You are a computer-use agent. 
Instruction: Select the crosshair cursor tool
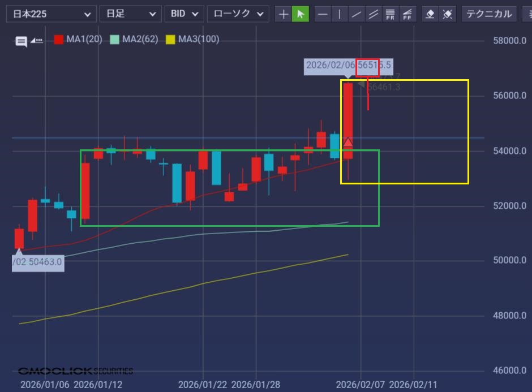pyautogui.click(x=284, y=14)
